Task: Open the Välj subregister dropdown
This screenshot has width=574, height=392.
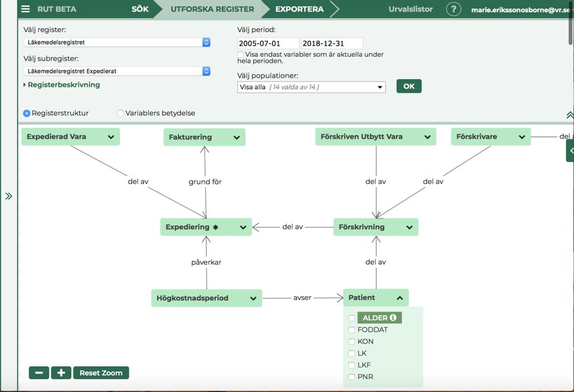Action: click(x=117, y=71)
